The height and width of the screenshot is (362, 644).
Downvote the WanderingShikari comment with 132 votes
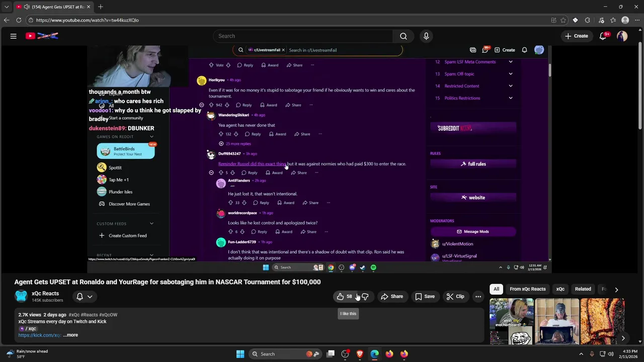point(235,134)
